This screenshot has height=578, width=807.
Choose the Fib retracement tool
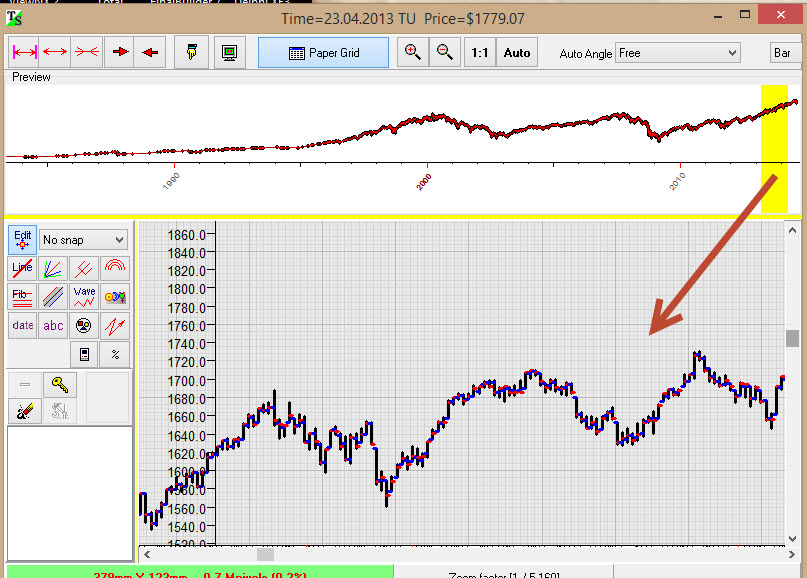[22, 297]
